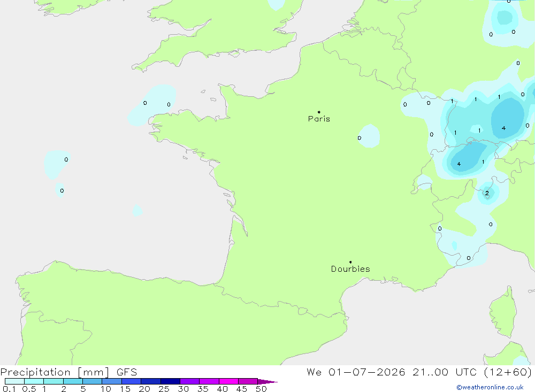The height and width of the screenshot is (392, 535).
Task: Click the 21..00 UTC time text
Action: pyautogui.click(x=445, y=372)
